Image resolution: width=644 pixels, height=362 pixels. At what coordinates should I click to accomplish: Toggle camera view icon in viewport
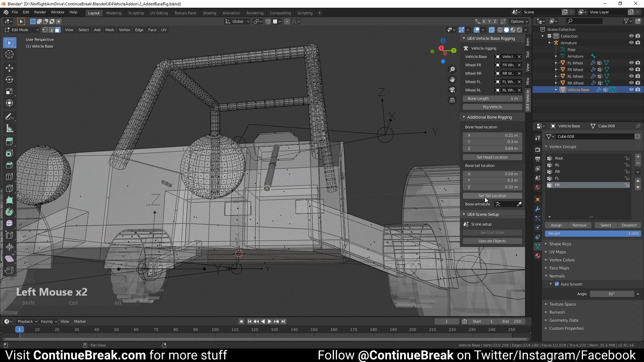click(452, 90)
